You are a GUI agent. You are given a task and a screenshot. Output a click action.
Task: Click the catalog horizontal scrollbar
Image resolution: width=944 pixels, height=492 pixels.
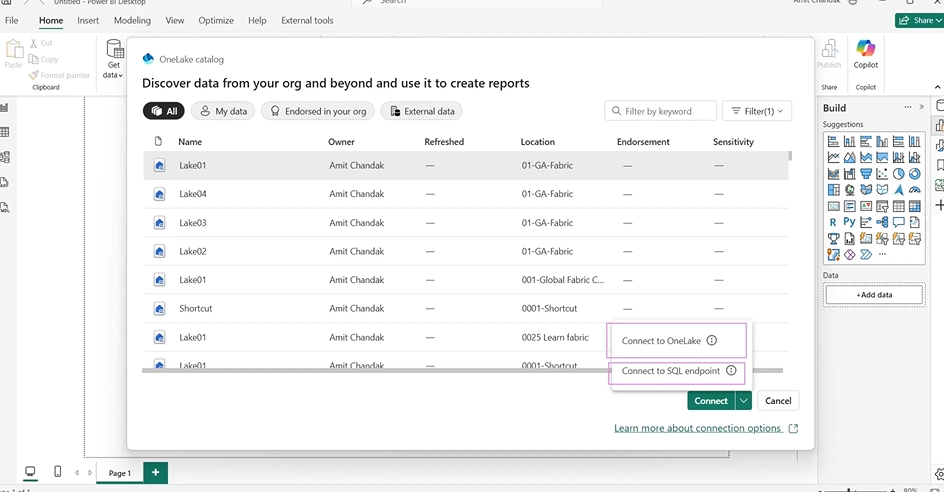coord(462,370)
